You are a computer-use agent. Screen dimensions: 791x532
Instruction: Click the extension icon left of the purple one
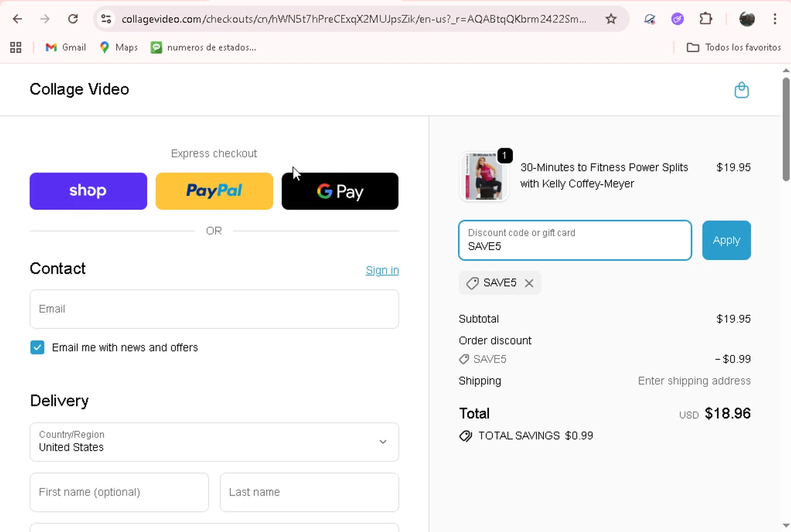650,19
